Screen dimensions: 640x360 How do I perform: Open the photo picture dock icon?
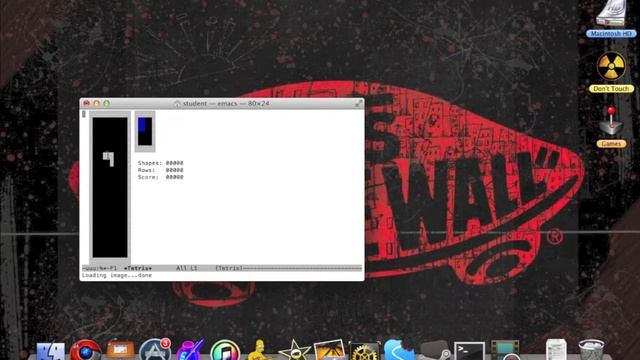tap(329, 350)
